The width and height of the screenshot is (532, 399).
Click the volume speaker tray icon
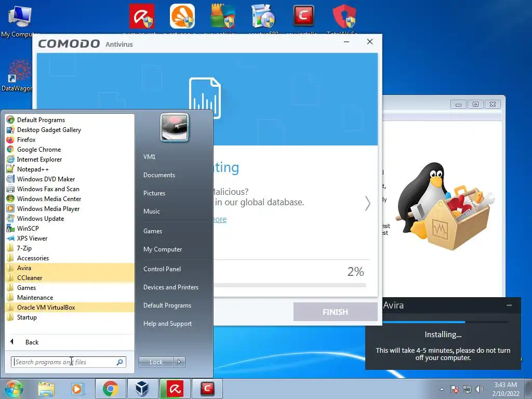point(480,389)
